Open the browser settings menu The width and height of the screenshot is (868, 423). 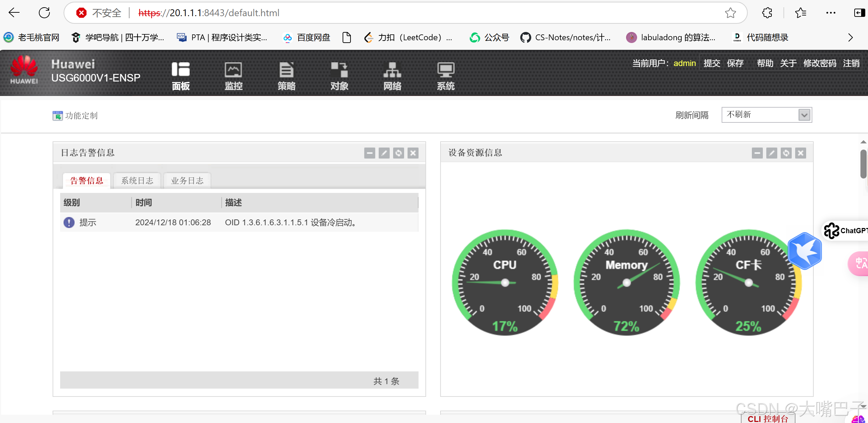tap(831, 13)
